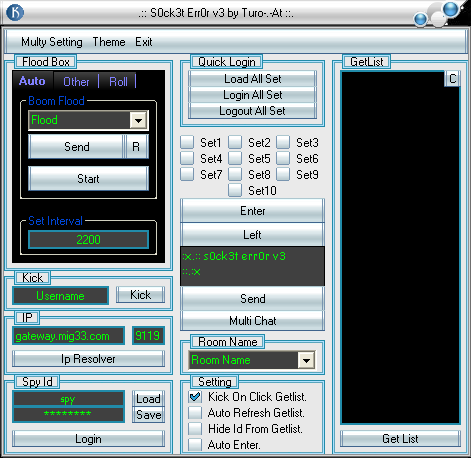Click Load All Set button
Image resolution: width=471 pixels, height=458 pixels.
[x=252, y=79]
